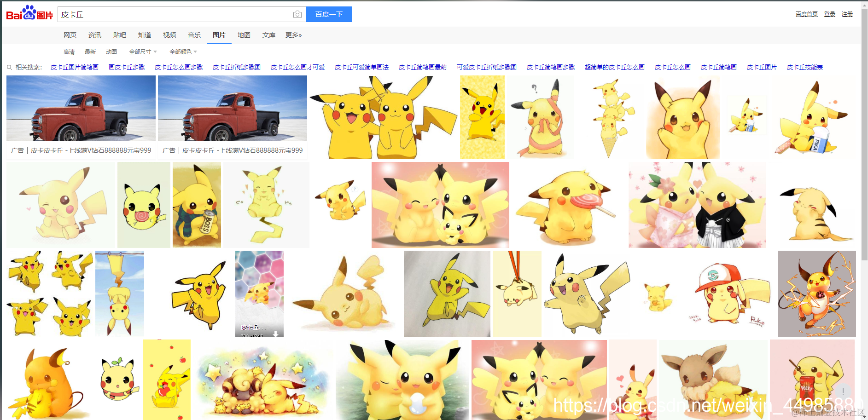Open related search 皮卡丘图片
868x420 pixels.
tap(762, 67)
